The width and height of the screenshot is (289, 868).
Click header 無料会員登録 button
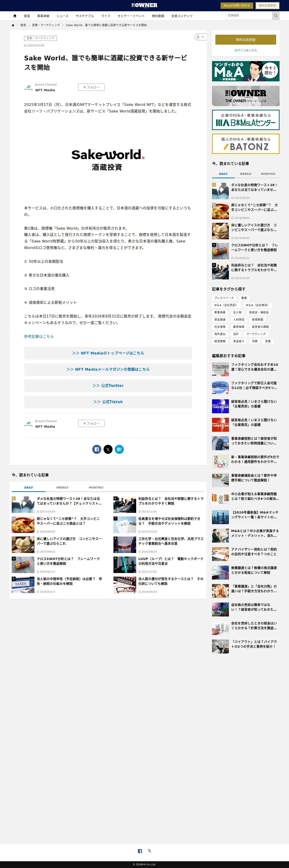pos(267,5)
